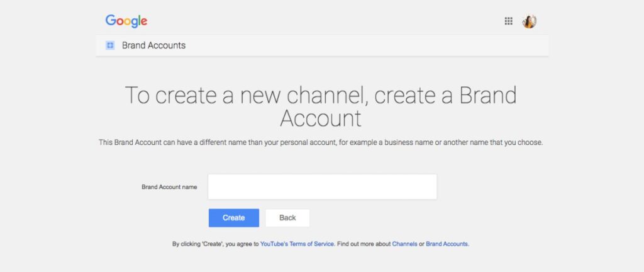Click the Brand Accounts header title
644x272 pixels.
[x=153, y=45]
